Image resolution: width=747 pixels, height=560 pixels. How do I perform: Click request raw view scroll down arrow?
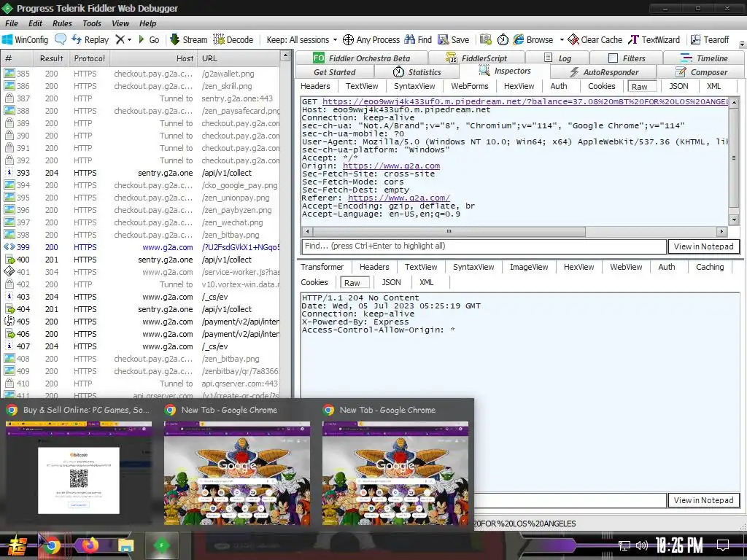(x=734, y=220)
